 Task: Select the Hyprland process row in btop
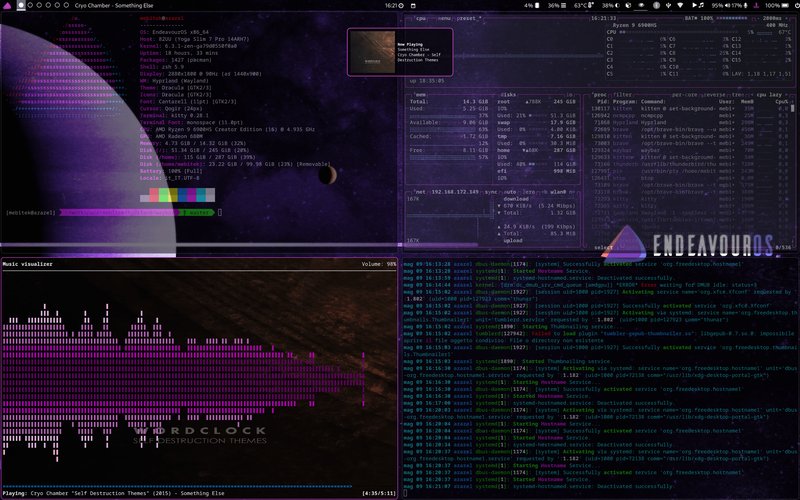tap(691, 123)
